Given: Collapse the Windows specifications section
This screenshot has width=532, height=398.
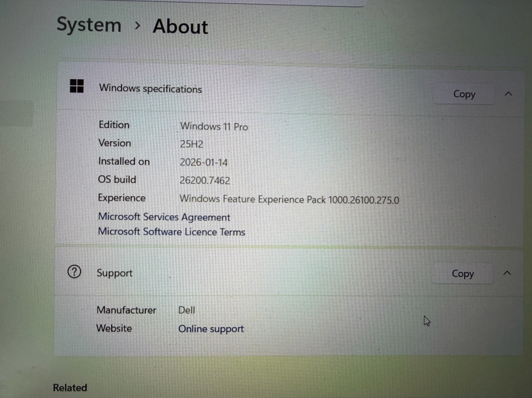Looking at the screenshot, I should pos(509,94).
